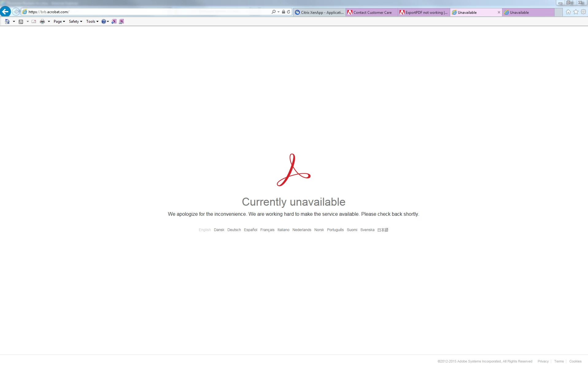Switch language to Suomi
Screen dimensions: 588x368
click(352, 230)
